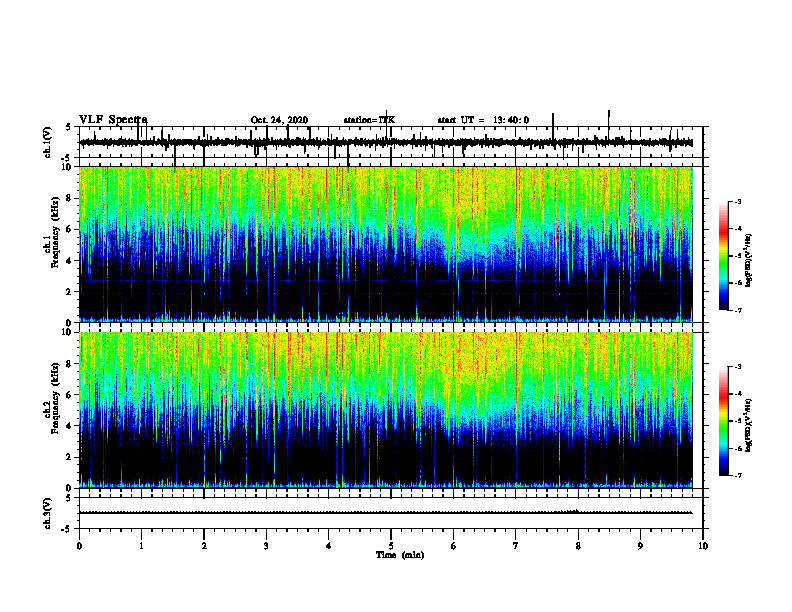Click the ch.1 spectrogram color scale bar
Screen dimensions: 792x612
point(724,256)
